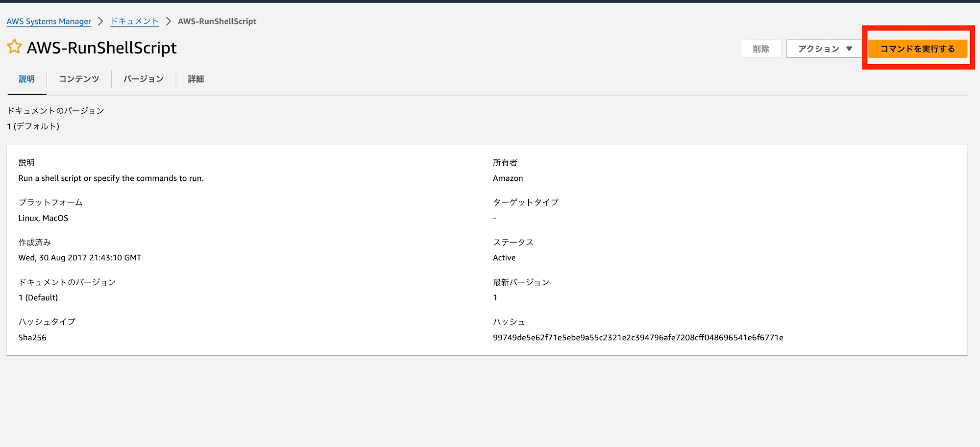This screenshot has height=447, width=980.
Task: Switch to the コンテンツ tab
Action: [x=79, y=79]
